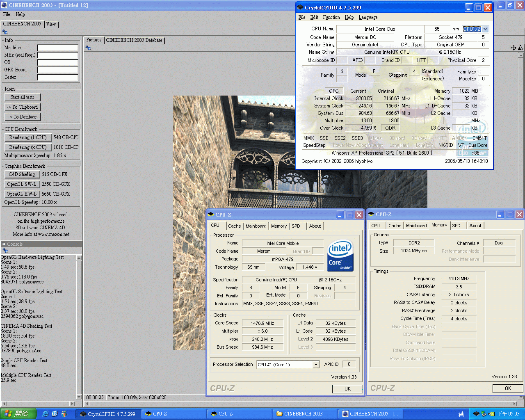Click the pin icon below the Console header

5,250
